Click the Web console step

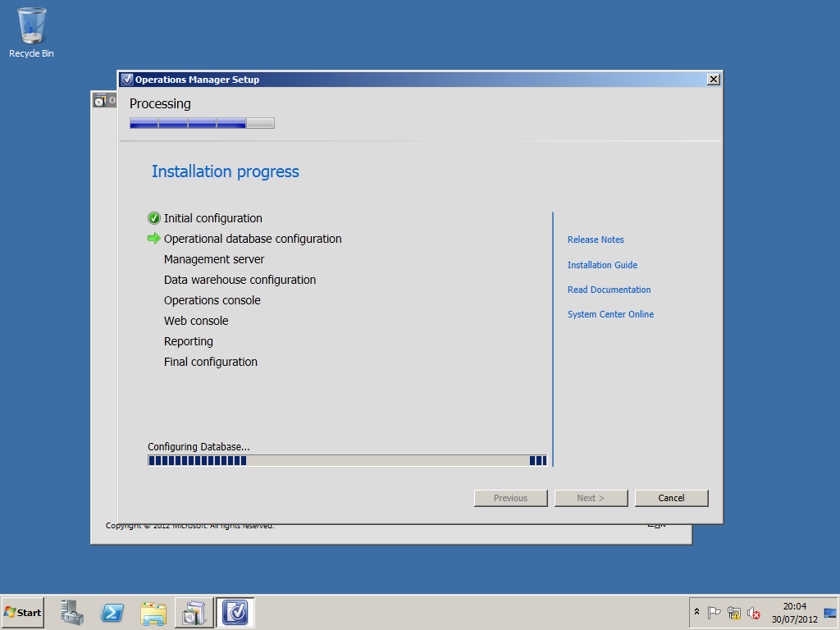click(x=196, y=321)
